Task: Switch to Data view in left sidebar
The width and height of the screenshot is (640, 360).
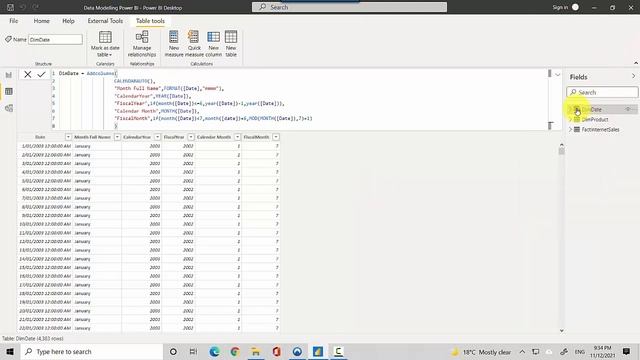Action: 9,91
